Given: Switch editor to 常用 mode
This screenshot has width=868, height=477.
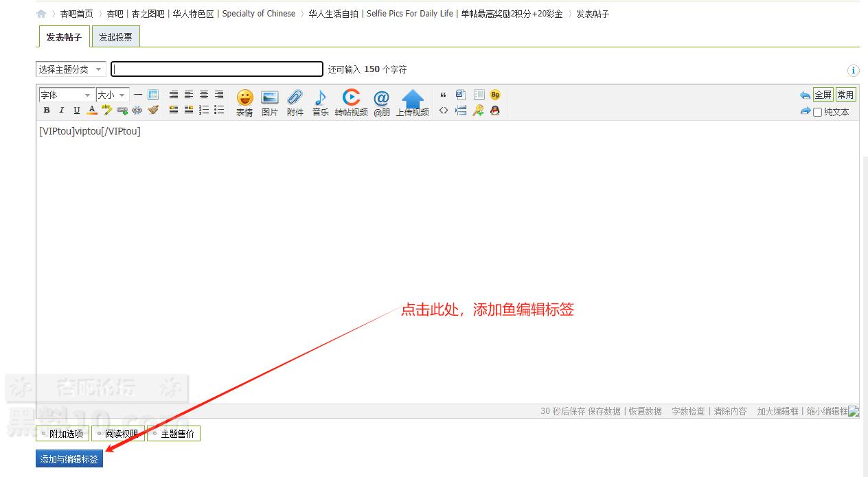Looking at the screenshot, I should [845, 95].
